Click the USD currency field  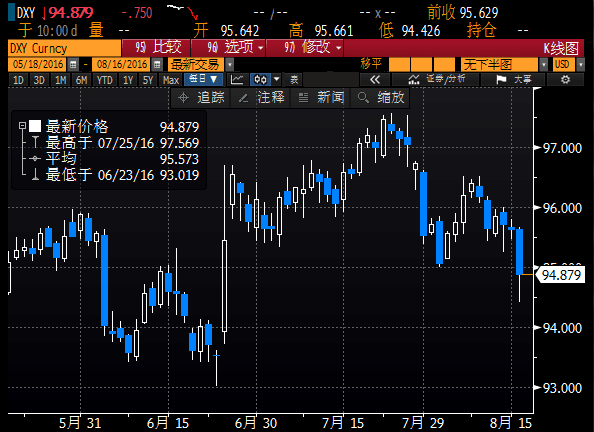tap(564, 65)
